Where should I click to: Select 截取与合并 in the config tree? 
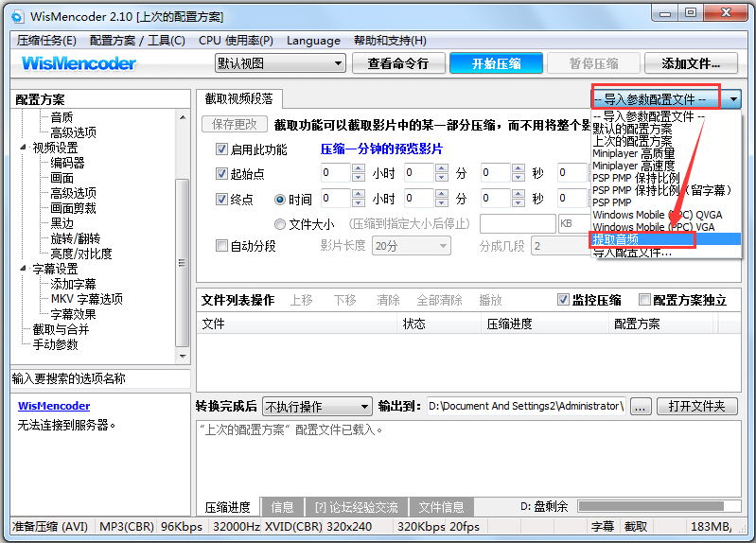click(61, 329)
